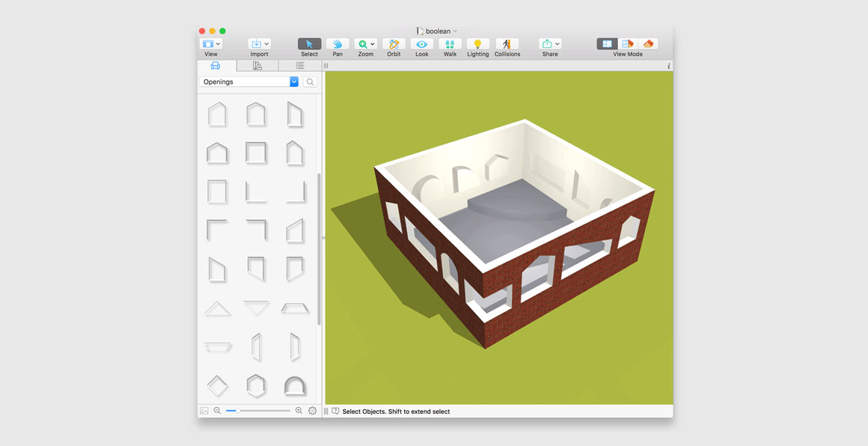
Task: Open the Openings category dropdown
Action: tap(249, 82)
